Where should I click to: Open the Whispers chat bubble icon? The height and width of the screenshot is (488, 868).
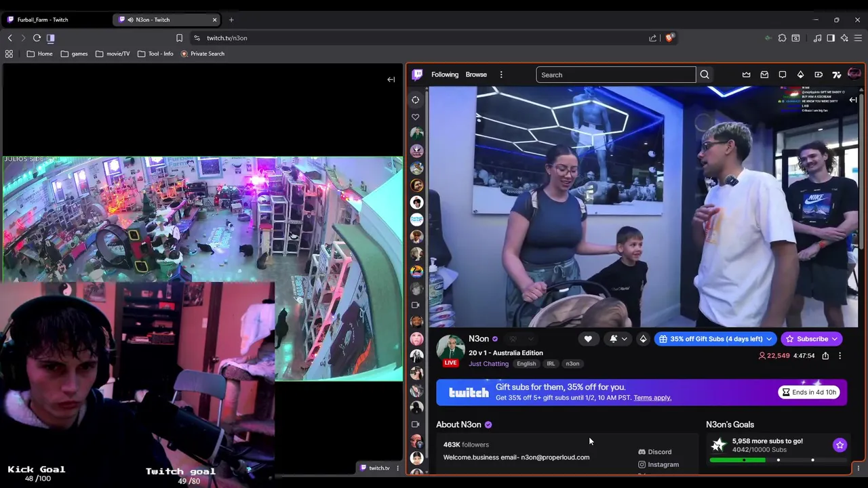point(783,75)
